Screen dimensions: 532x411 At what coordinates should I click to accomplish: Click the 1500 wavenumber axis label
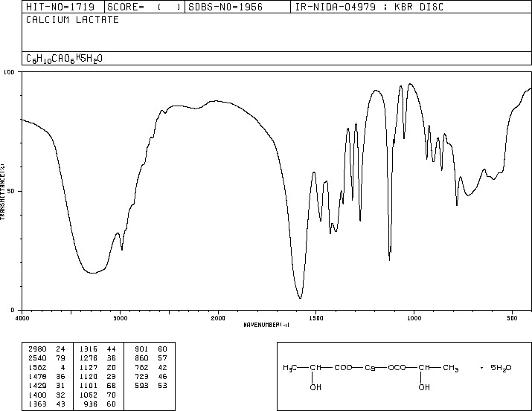click(x=316, y=318)
